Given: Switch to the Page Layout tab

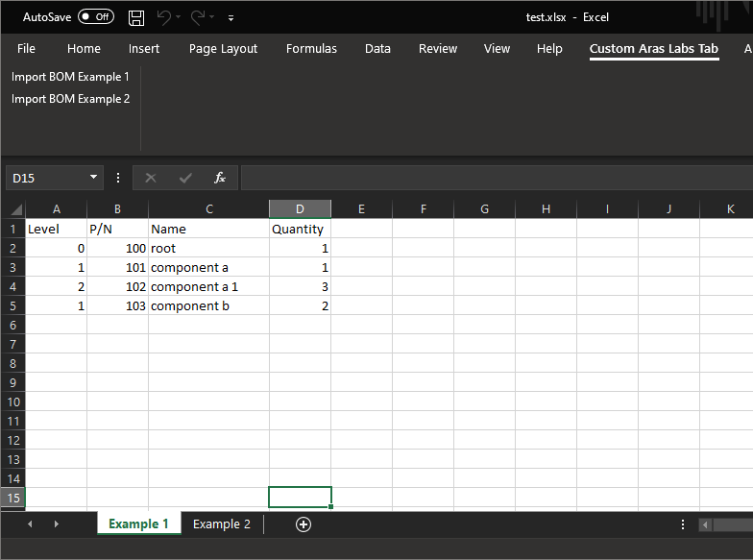Looking at the screenshot, I should [x=223, y=48].
